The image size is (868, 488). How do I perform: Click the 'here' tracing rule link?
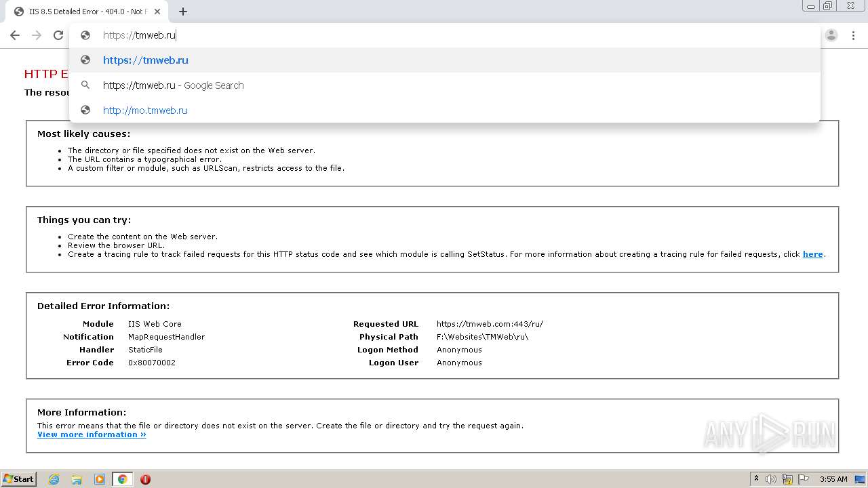(x=812, y=254)
